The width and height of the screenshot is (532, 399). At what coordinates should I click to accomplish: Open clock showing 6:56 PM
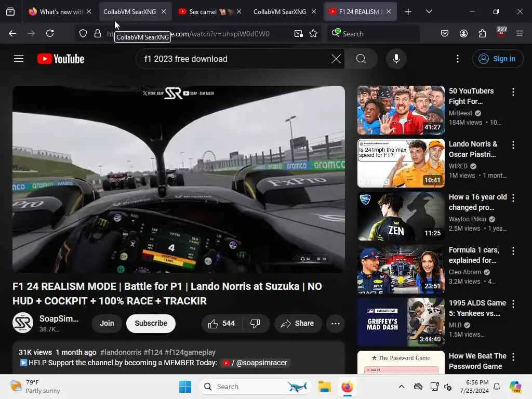point(474,387)
